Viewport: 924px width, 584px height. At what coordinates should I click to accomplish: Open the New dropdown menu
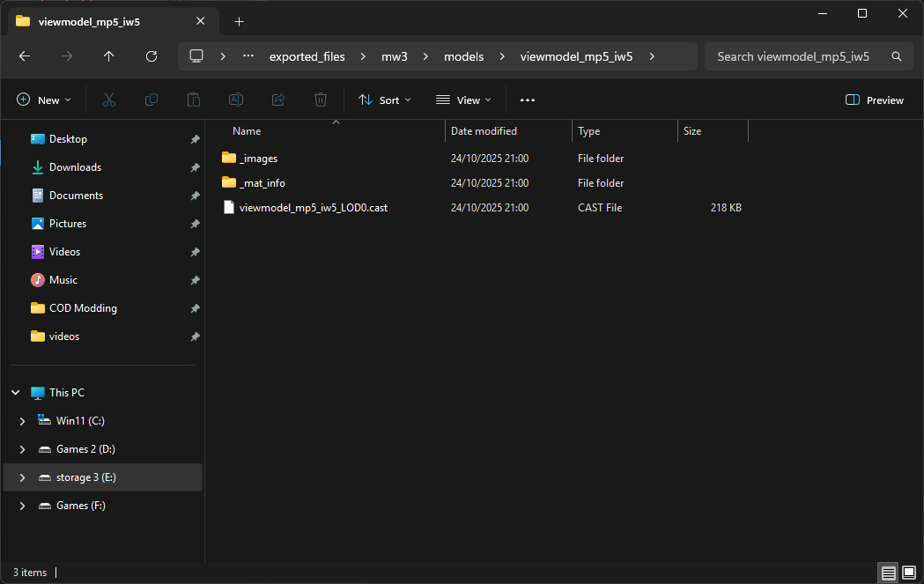coord(44,100)
